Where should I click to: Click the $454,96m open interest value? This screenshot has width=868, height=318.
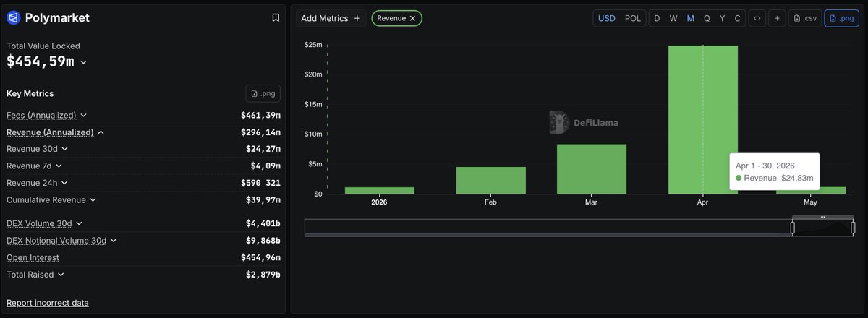point(260,257)
